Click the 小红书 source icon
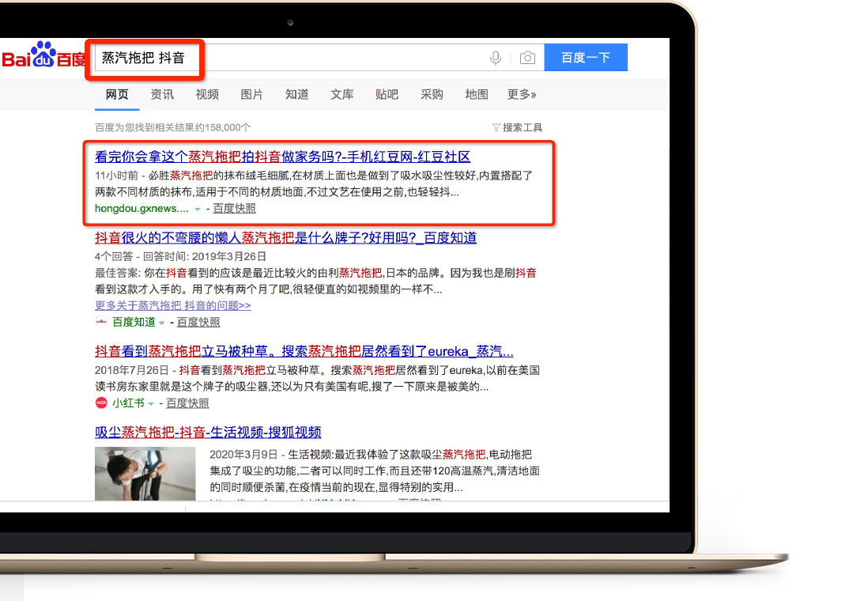Viewport: 868px width, 601px height. coord(101,403)
